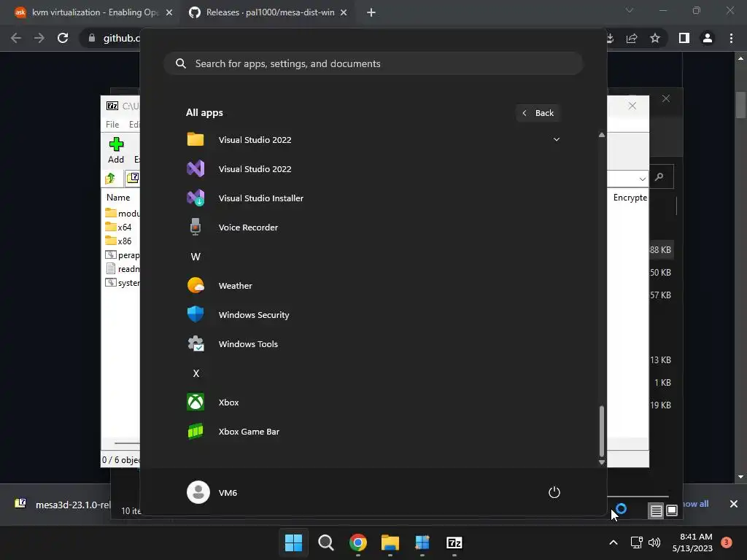Click the Start menu scroll up arrow
747x560 pixels.
[602, 135]
